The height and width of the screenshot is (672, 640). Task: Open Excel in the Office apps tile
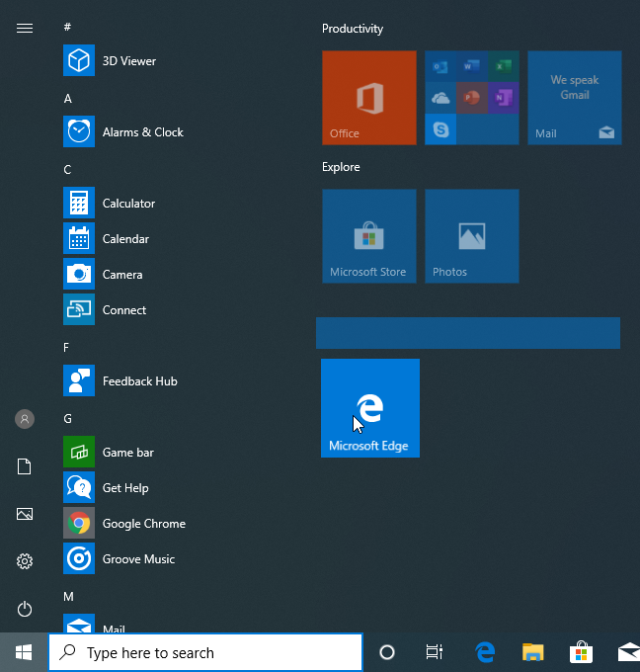[504, 66]
